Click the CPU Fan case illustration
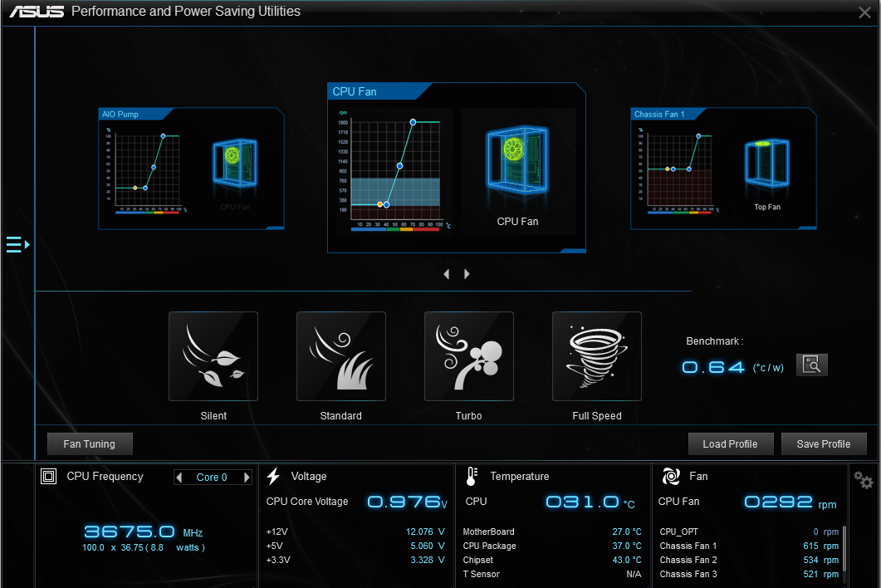 (517, 160)
